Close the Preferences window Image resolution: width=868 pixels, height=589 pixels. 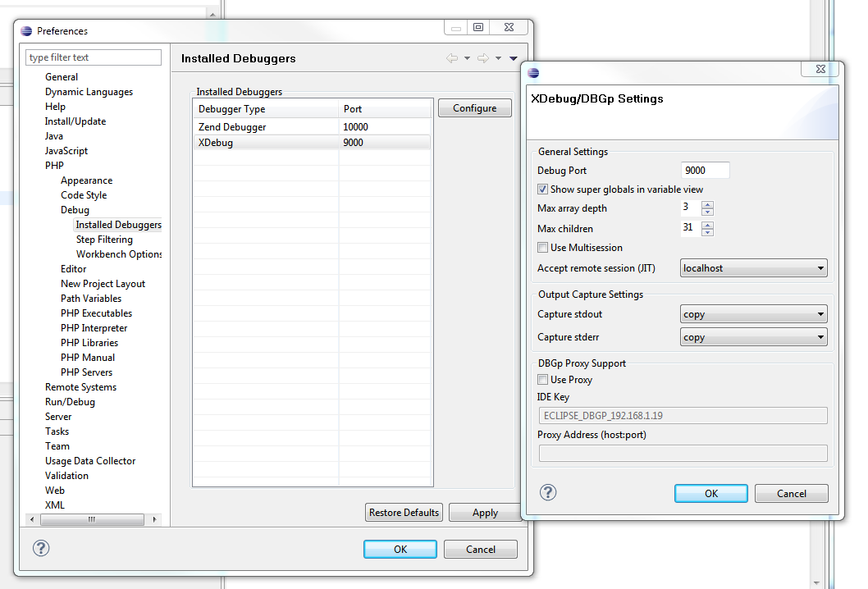509,27
